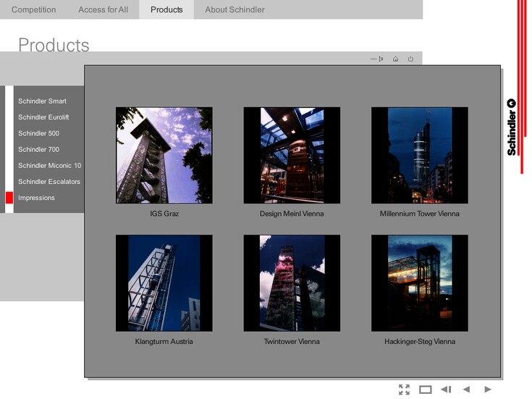The image size is (532, 399).
Task: Go to the previous slide arrow
Action: (x=467, y=389)
